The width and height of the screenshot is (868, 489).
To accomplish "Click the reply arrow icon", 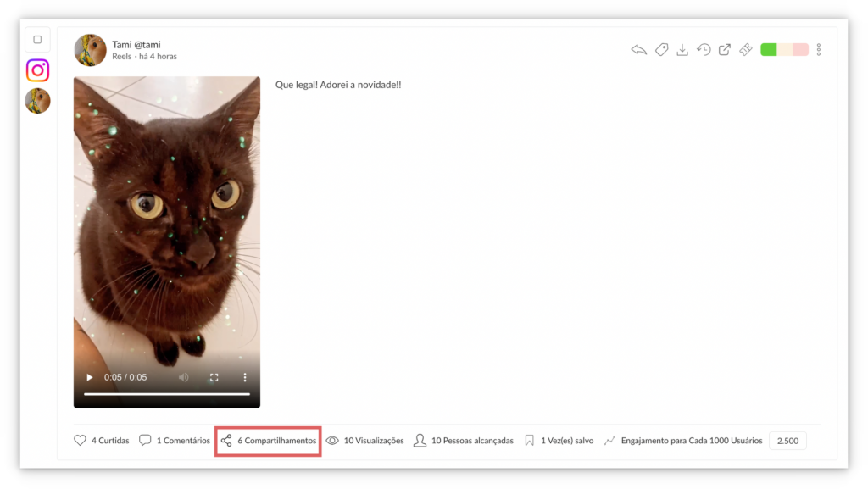I will click(x=639, y=50).
